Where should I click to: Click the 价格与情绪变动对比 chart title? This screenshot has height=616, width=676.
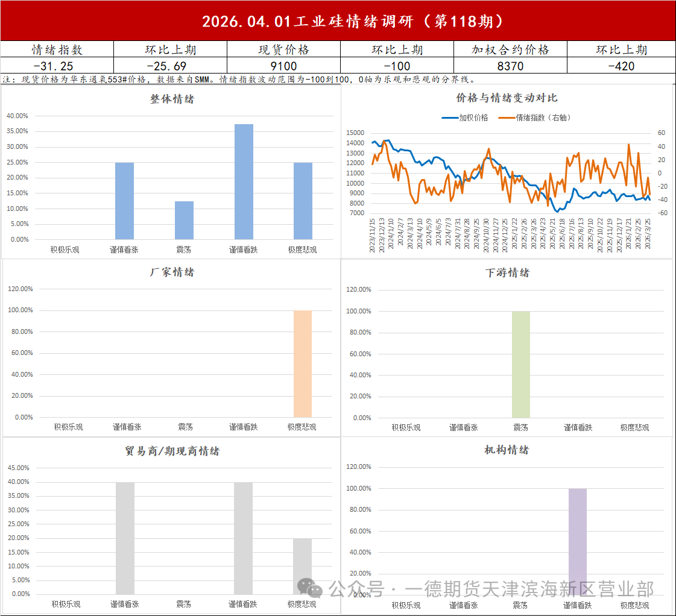click(507, 98)
